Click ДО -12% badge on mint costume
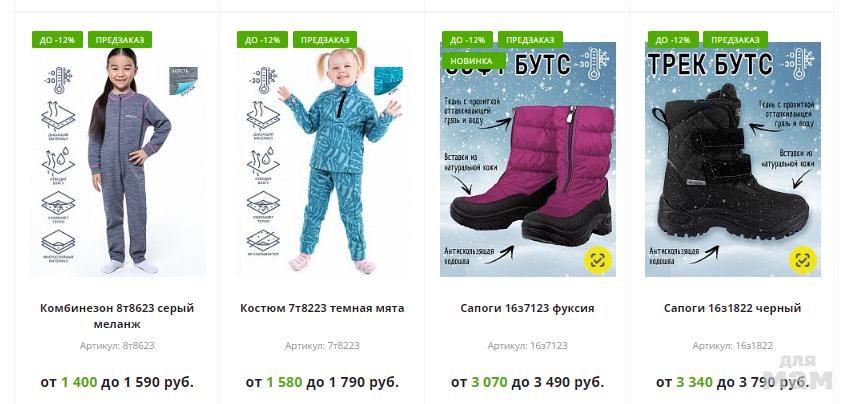848x404 pixels. click(262, 39)
